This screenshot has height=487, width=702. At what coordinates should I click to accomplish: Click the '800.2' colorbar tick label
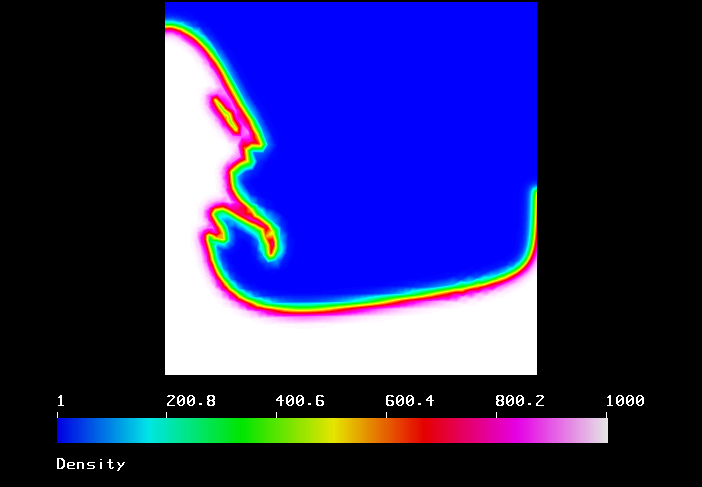click(x=520, y=401)
